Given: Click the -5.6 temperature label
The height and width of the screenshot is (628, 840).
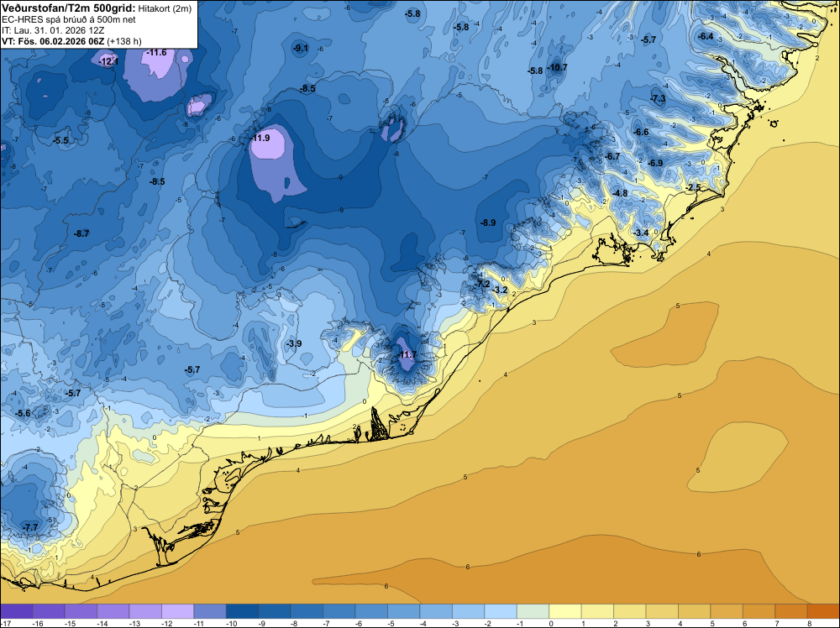Looking at the screenshot, I should click(23, 413).
